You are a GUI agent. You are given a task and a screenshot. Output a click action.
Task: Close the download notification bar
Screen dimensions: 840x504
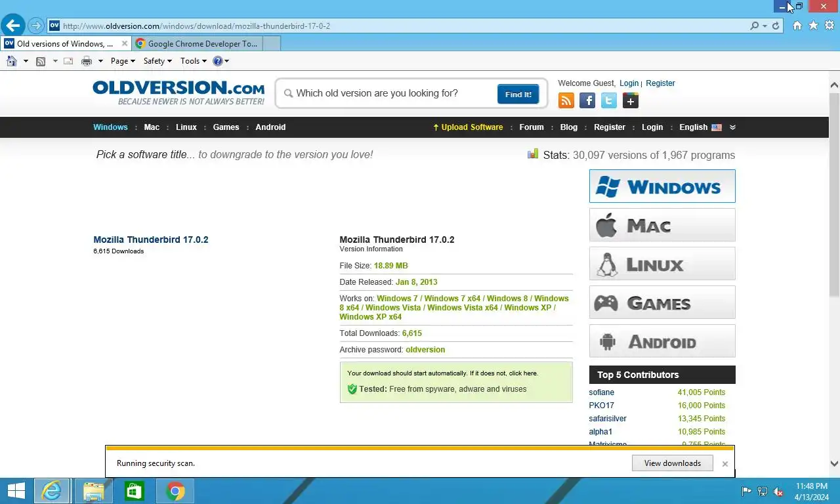coord(725,464)
